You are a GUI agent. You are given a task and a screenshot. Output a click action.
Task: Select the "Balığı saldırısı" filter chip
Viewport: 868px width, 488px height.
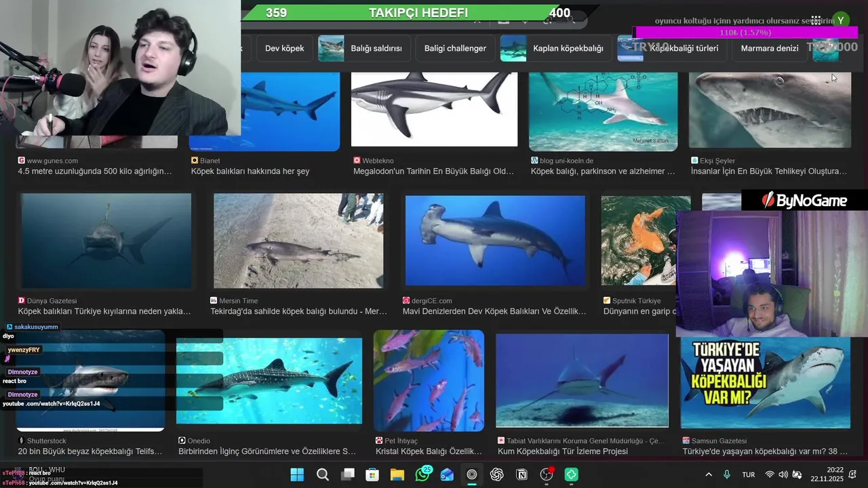[364, 48]
